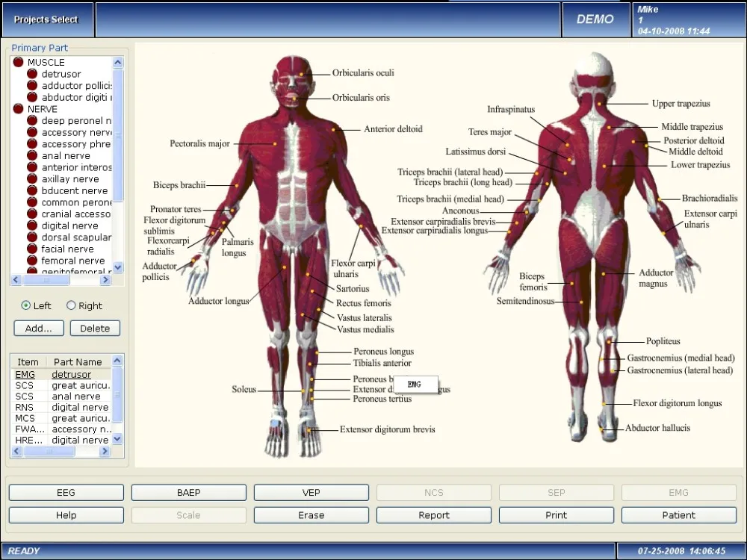Select the detrusor muscle icon
This screenshot has height=560, width=747.
[x=32, y=74]
